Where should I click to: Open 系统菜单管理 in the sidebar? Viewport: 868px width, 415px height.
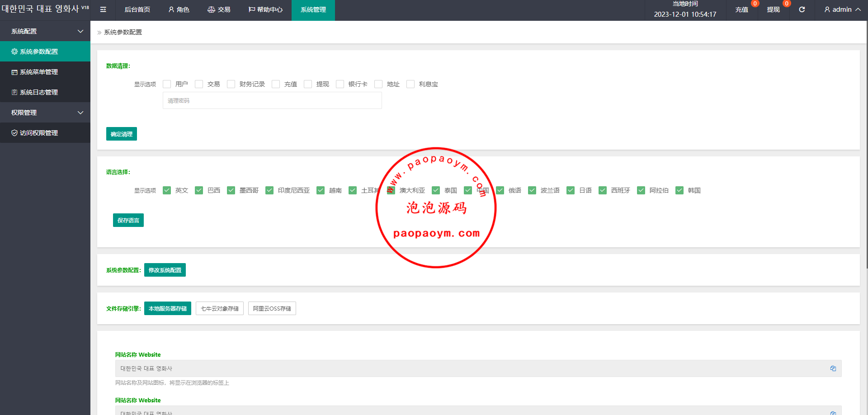tap(45, 72)
